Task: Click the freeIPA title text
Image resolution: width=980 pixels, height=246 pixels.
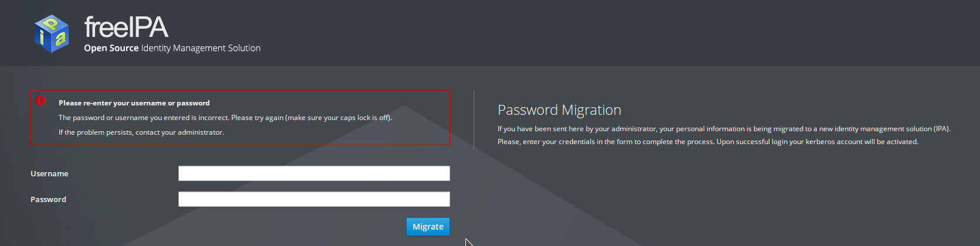Action: [x=126, y=27]
